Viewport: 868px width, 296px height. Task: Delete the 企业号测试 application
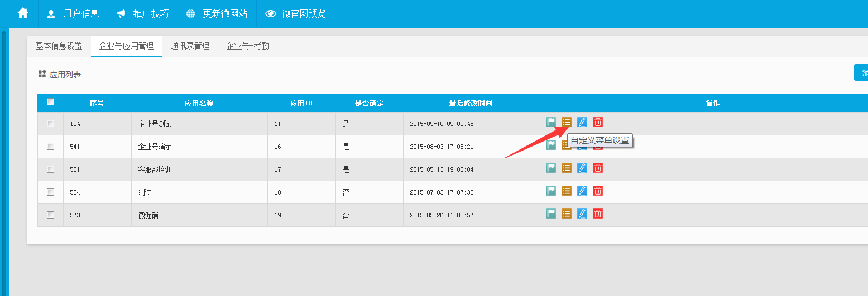(x=598, y=122)
